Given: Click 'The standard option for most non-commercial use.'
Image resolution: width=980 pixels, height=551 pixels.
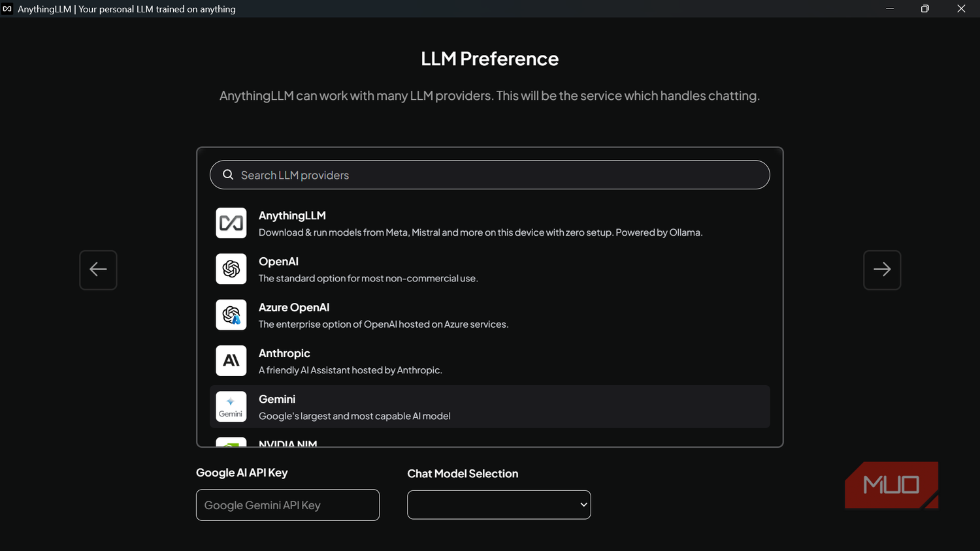Looking at the screenshot, I should click(x=368, y=278).
